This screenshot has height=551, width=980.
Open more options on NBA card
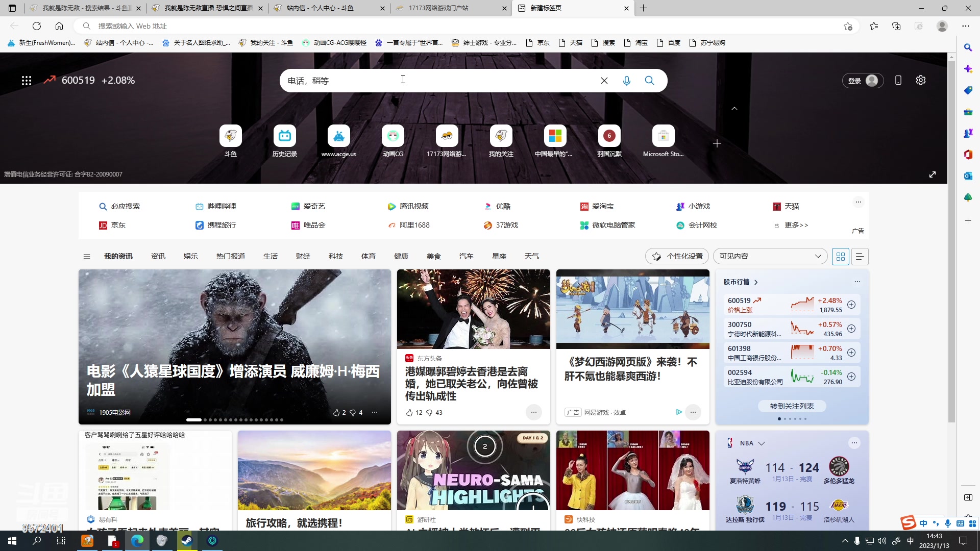(854, 443)
